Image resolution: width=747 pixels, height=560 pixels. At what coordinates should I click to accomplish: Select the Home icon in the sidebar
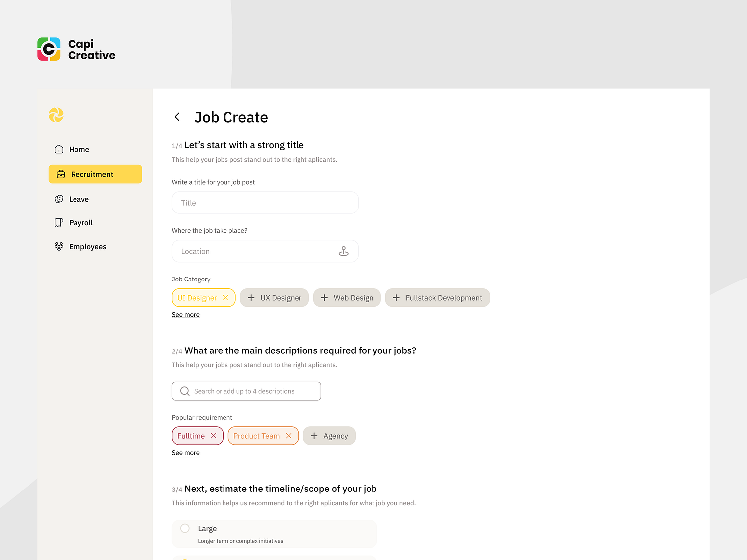[59, 149]
